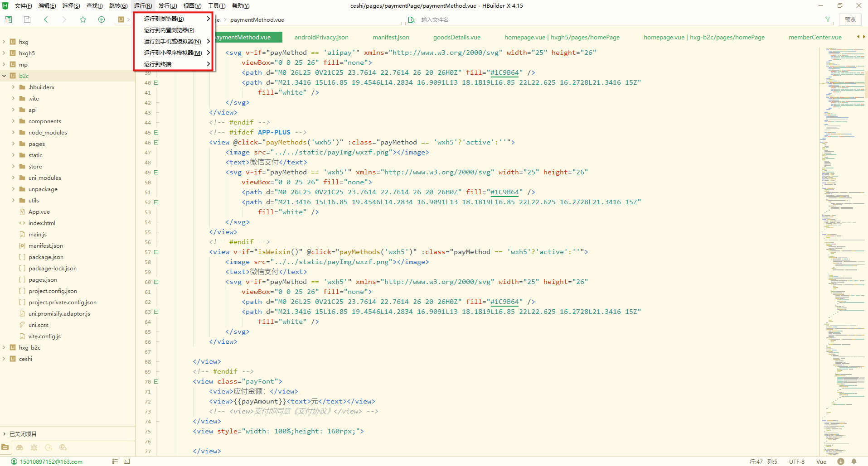This screenshot has height=466, width=868.
Task: Click the new file toolbar icon
Action: tap(9, 19)
